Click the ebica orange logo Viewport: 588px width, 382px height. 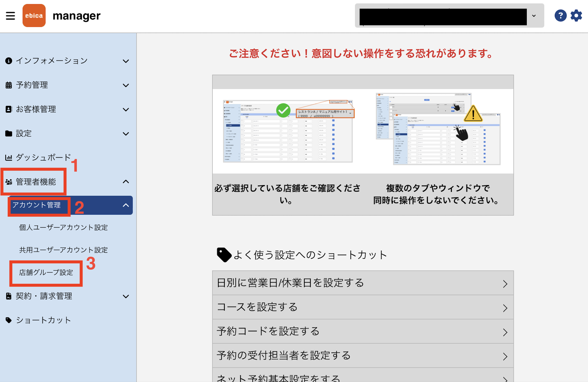34,16
